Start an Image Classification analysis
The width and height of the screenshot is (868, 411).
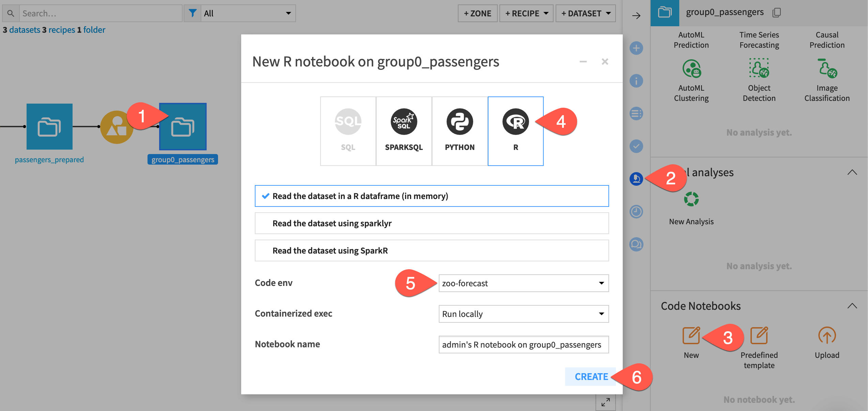[827, 81]
